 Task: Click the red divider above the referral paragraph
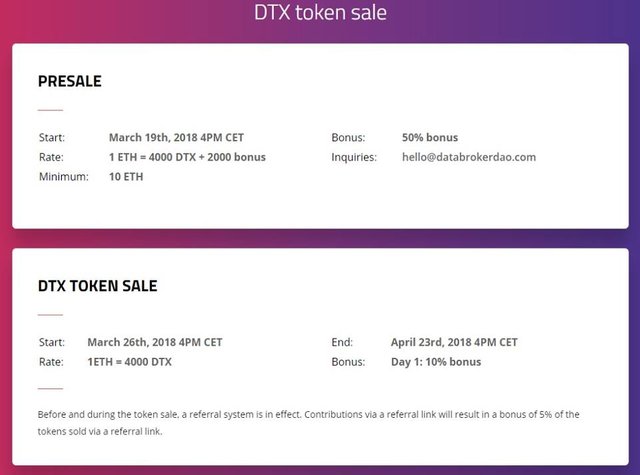pyautogui.click(x=50, y=389)
